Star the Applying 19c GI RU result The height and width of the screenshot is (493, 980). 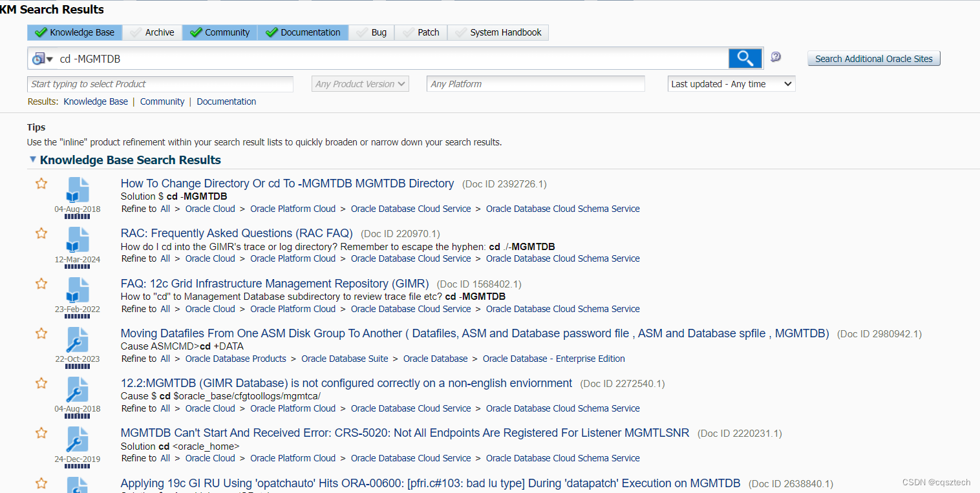point(41,483)
